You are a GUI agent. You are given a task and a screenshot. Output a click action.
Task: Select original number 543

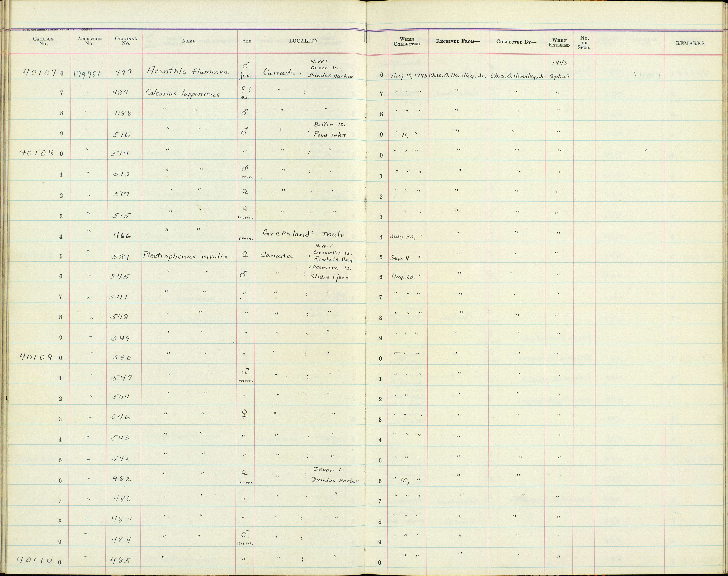tap(120, 438)
